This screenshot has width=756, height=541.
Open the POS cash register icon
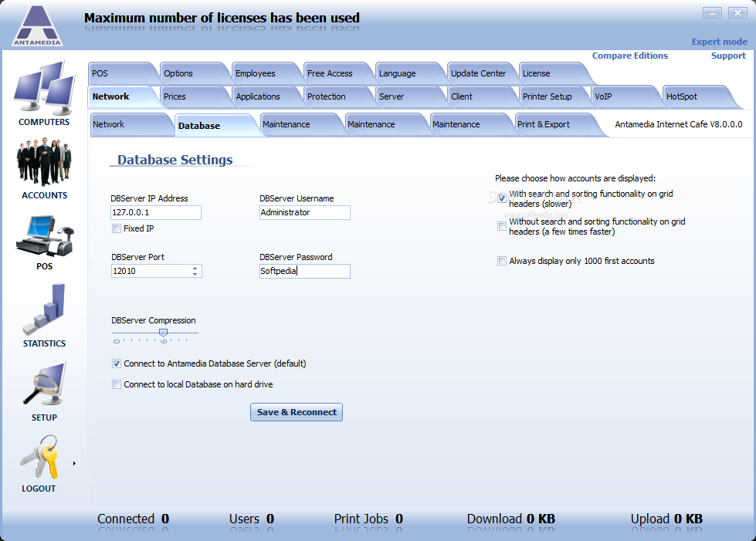(x=44, y=236)
